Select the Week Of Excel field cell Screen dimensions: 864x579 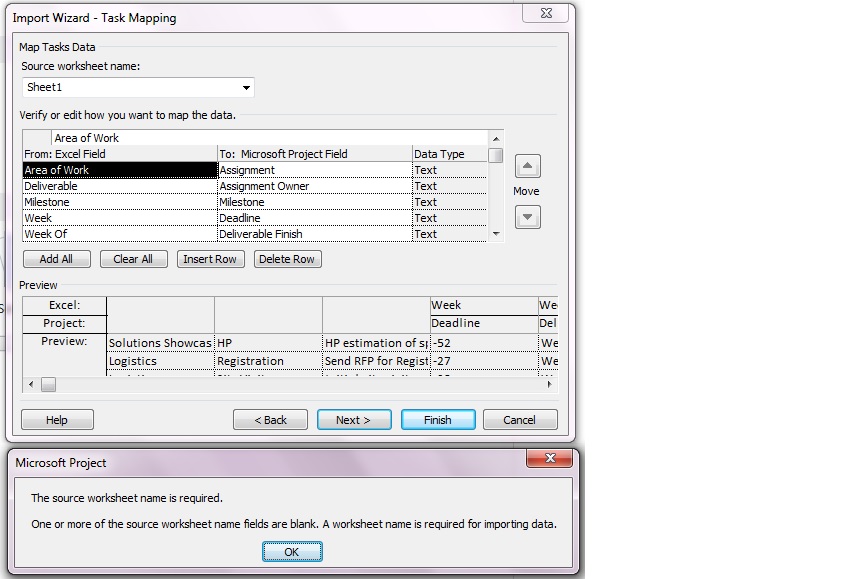point(120,234)
